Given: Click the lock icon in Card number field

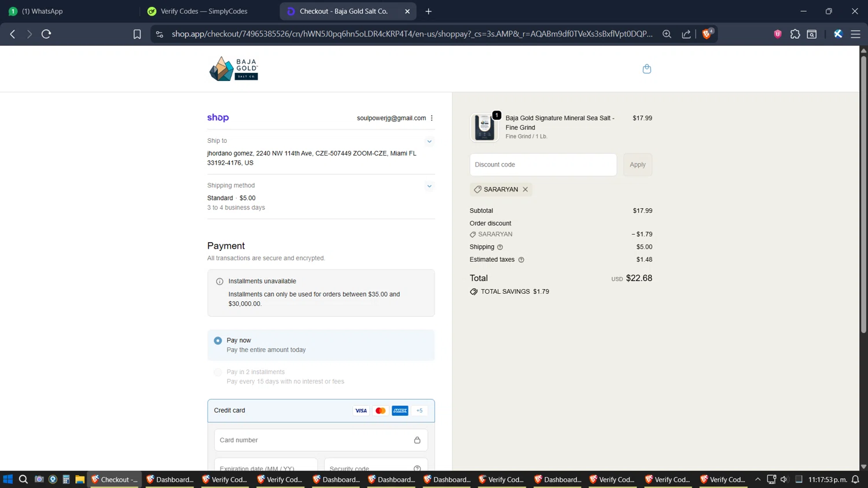Looking at the screenshot, I should [417, 440].
